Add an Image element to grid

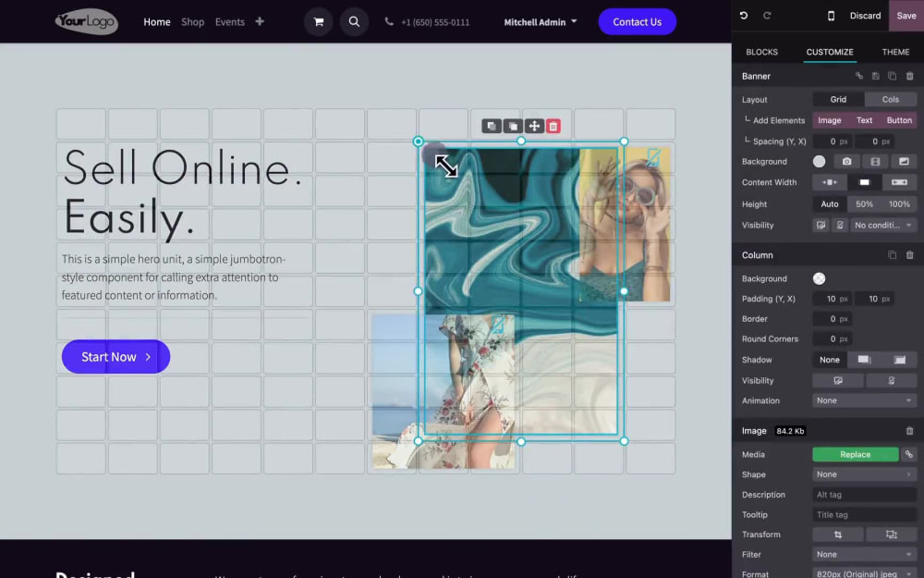coord(829,120)
